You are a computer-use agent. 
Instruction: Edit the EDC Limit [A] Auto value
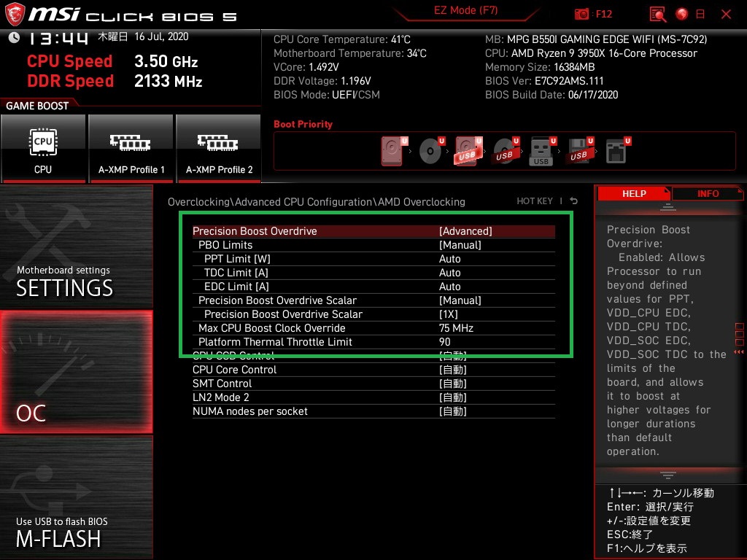click(449, 286)
